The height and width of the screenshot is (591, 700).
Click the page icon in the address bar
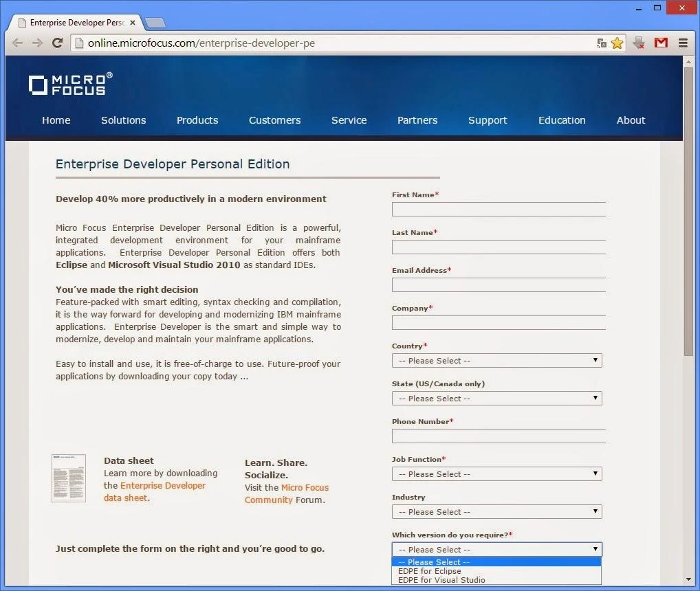79,43
